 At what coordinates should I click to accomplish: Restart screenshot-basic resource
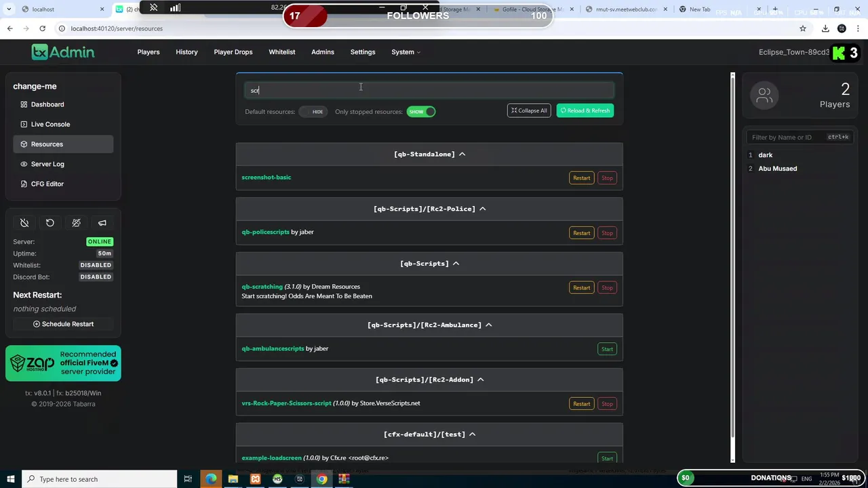tap(581, 178)
